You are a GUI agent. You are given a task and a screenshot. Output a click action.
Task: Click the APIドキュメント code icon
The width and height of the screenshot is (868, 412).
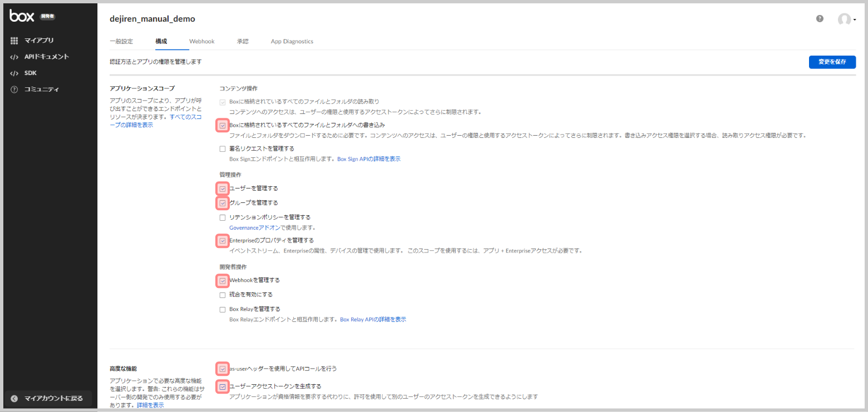(x=14, y=57)
